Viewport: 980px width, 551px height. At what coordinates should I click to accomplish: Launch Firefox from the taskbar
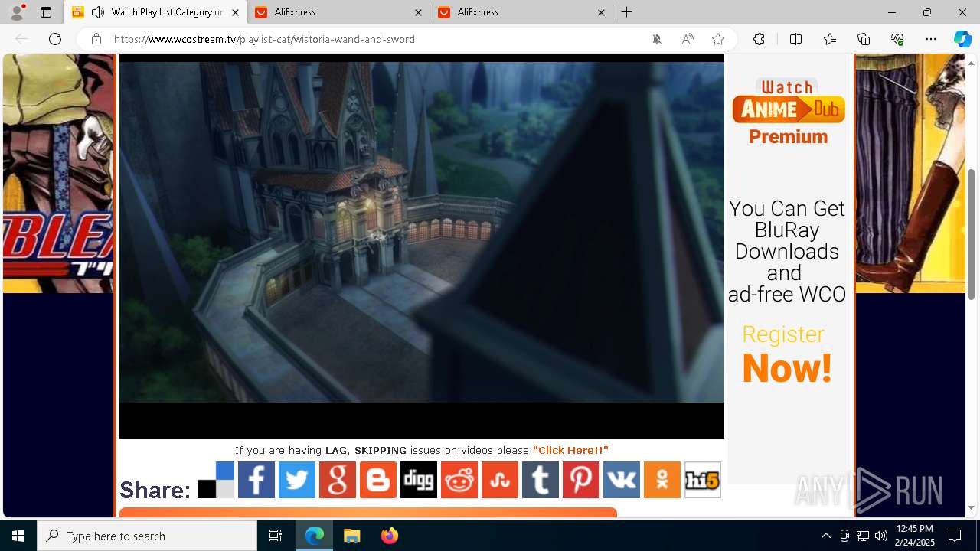click(x=389, y=536)
